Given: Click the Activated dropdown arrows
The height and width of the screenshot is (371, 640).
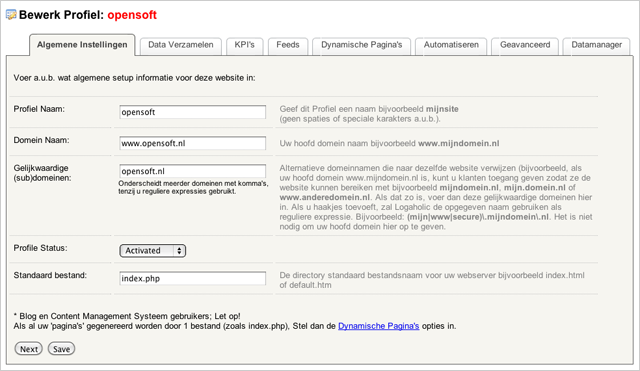Looking at the screenshot, I should coord(179,251).
